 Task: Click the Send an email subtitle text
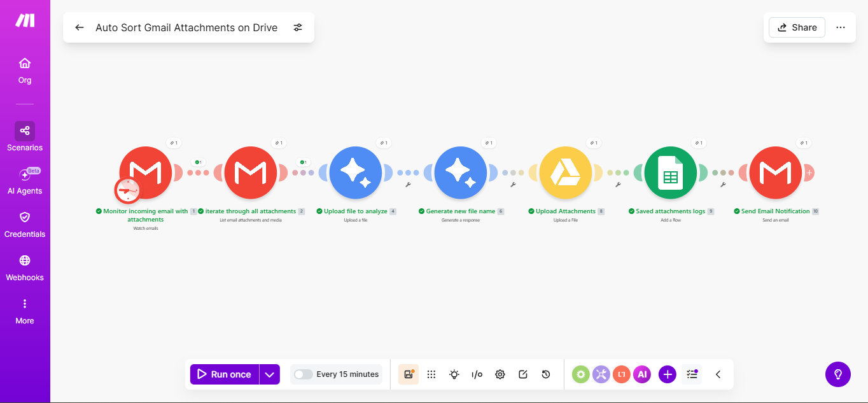coord(775,220)
